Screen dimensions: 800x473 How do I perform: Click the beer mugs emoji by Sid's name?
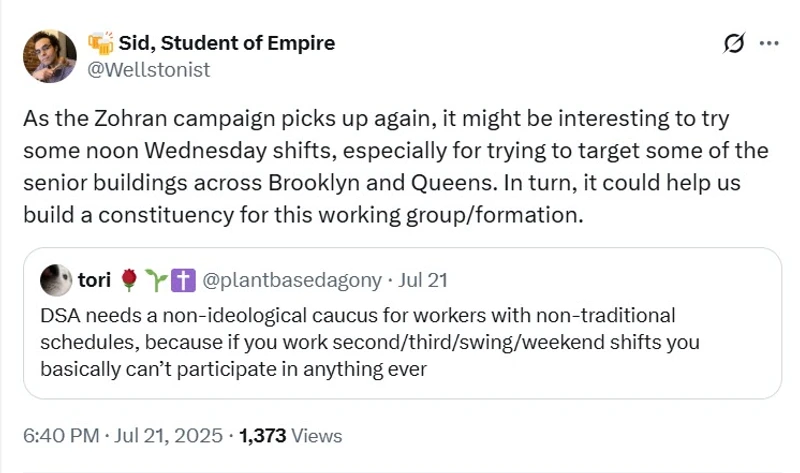click(x=100, y=43)
